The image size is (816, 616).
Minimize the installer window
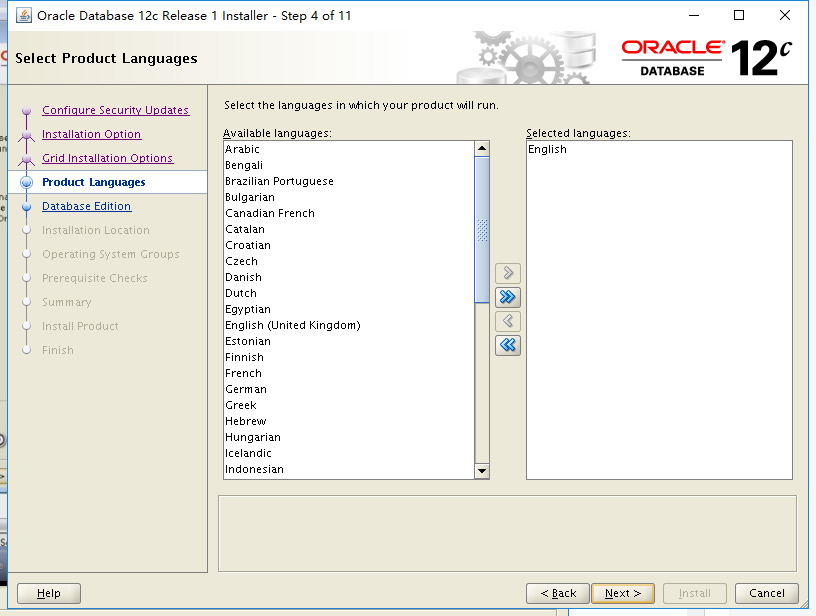coord(694,16)
